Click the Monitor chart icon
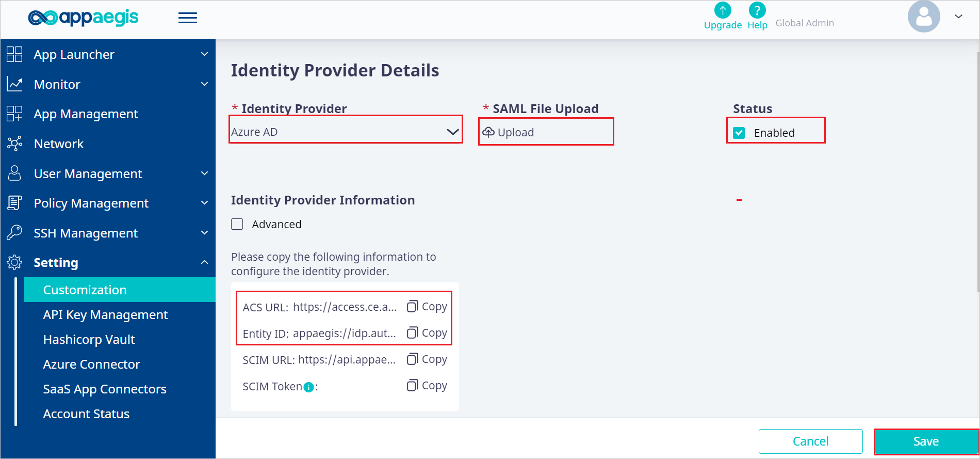Screen dimensions: 980x459 point(15,84)
